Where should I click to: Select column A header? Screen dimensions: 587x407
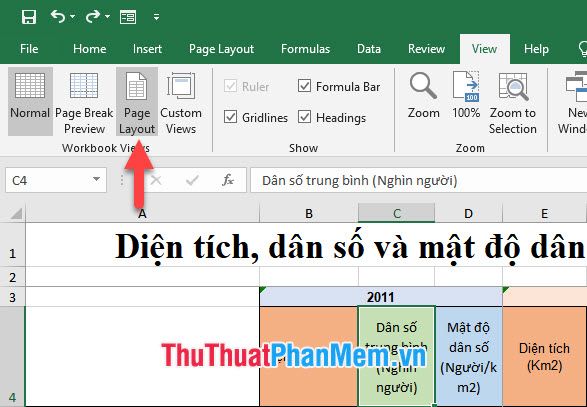tap(142, 213)
